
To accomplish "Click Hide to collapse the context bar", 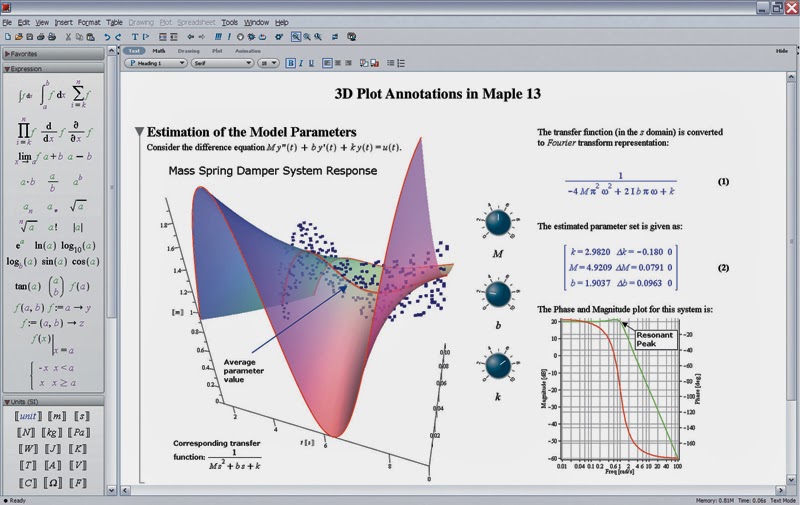I will 782,51.
